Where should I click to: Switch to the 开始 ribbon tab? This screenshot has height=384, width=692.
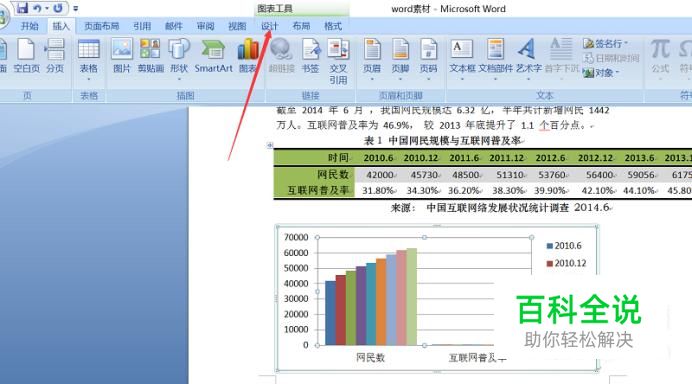coord(30,26)
